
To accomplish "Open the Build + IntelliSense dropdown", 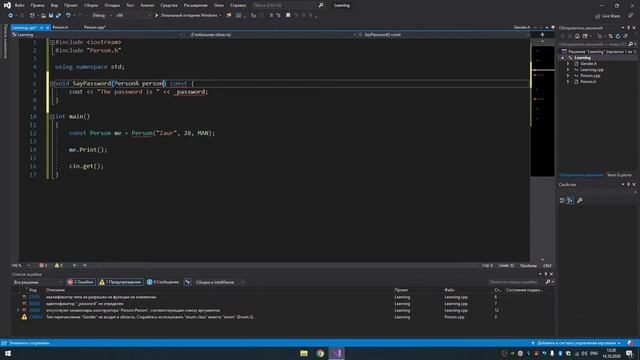I will tap(219, 282).
